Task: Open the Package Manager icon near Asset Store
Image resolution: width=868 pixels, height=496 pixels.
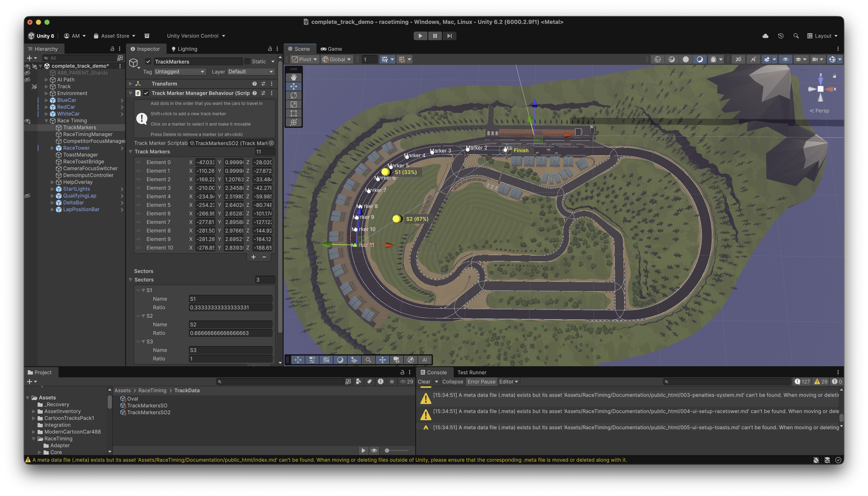Action: click(x=147, y=36)
